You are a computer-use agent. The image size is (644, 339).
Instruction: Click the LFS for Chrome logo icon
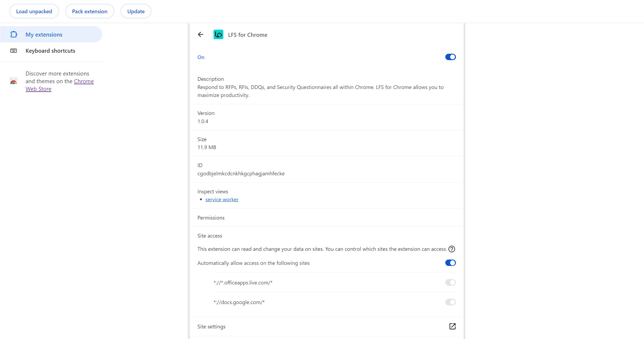(218, 34)
